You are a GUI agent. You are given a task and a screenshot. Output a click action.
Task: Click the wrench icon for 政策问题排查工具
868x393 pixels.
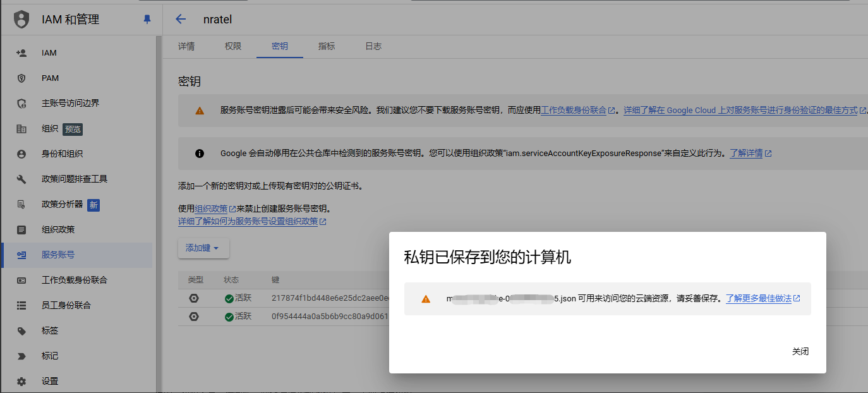21,179
